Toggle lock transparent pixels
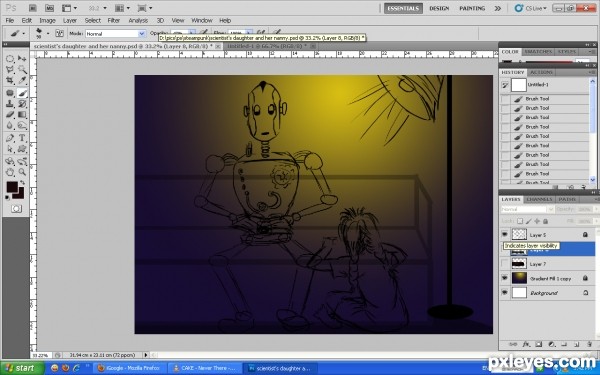Viewport: 600px width, 375px height. (520, 221)
